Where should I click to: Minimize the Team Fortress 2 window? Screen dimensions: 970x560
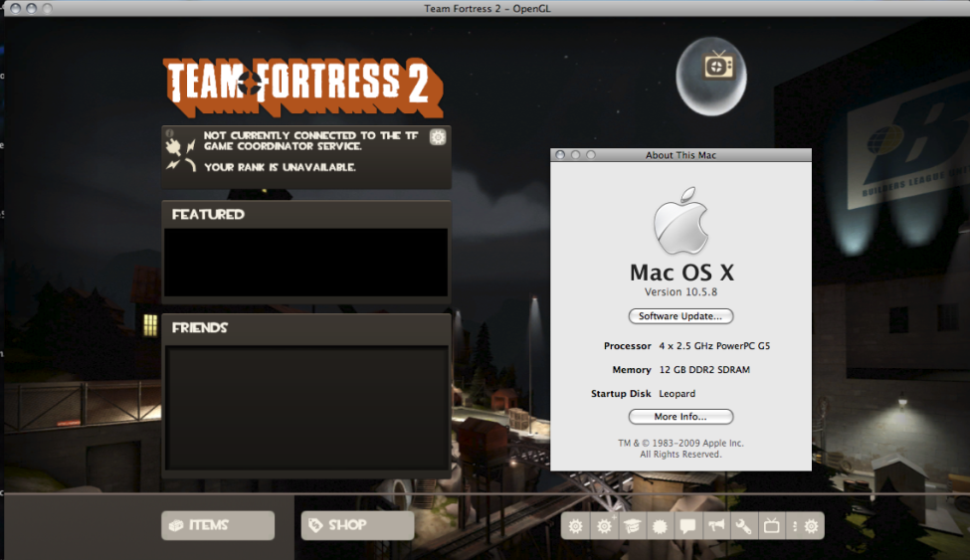pos(31,8)
